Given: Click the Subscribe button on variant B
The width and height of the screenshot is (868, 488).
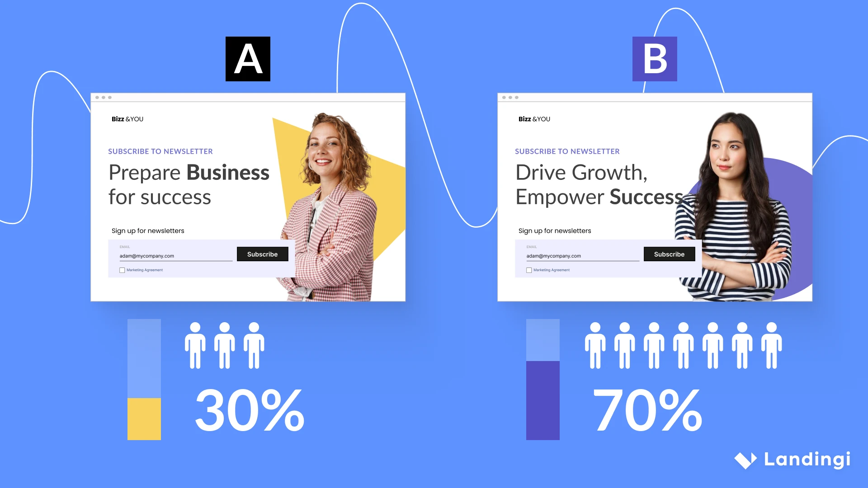Looking at the screenshot, I should [669, 254].
